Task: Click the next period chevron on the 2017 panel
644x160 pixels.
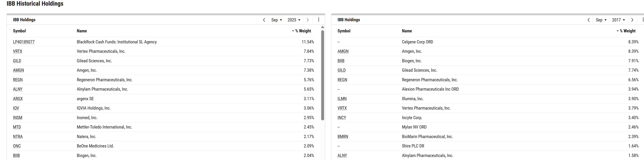Action: click(632, 20)
